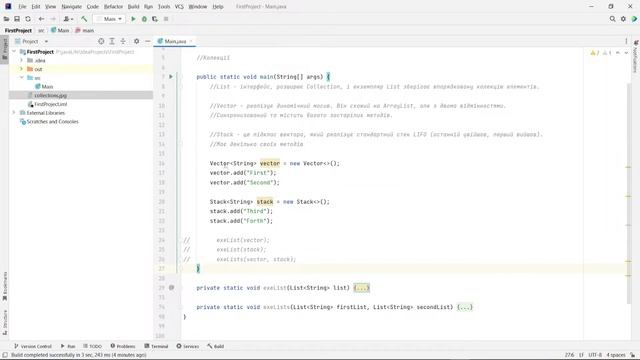Jump to previous highlighted problem arrow
This screenshot has width=640, height=360.
(x=618, y=53)
